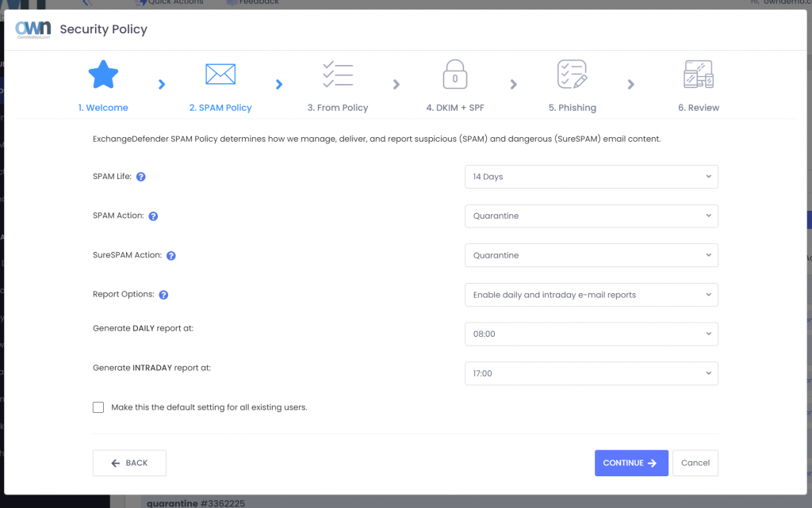
Task: Click the 'Generate DAILY report at:' label
Action: [143, 328]
